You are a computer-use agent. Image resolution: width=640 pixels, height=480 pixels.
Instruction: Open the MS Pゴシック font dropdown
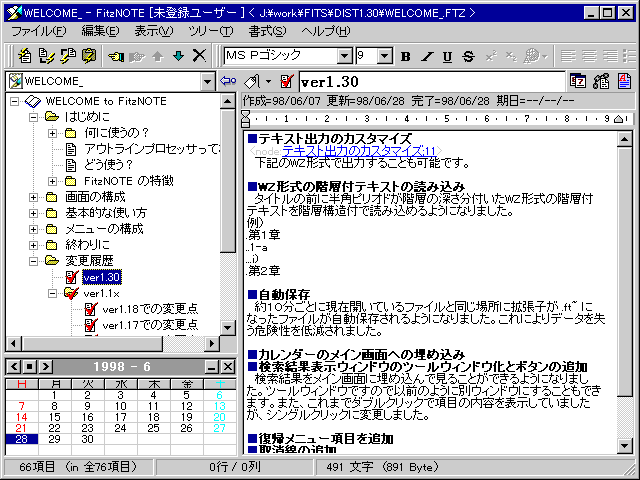(x=344, y=56)
